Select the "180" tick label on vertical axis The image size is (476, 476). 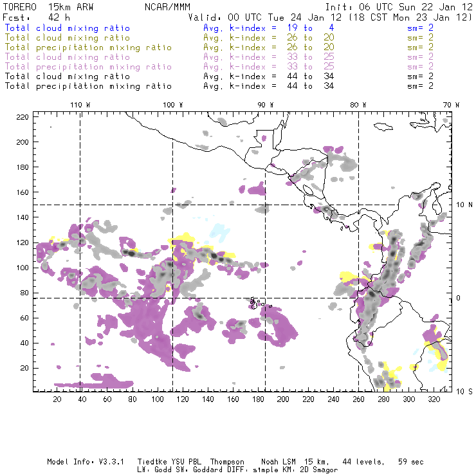pos(23,167)
